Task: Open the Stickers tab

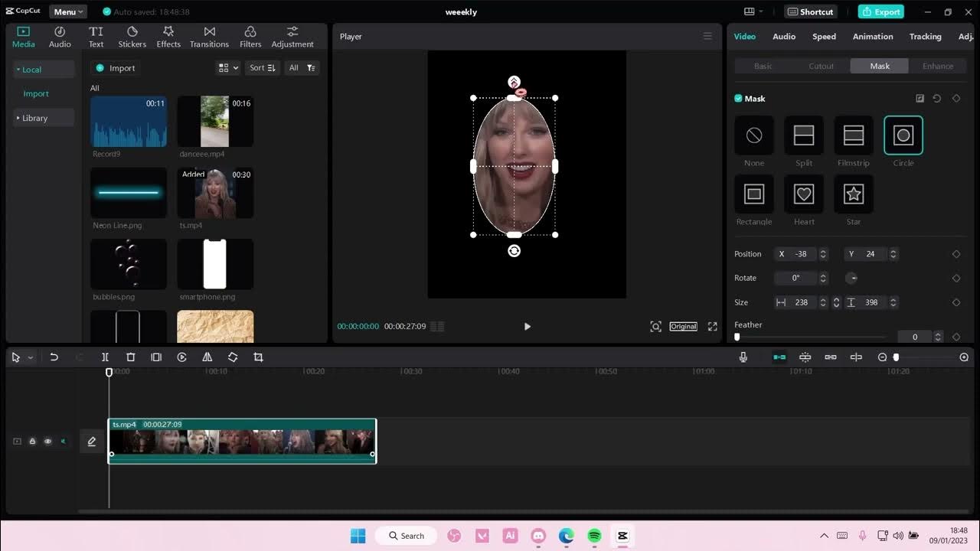Action: click(132, 37)
